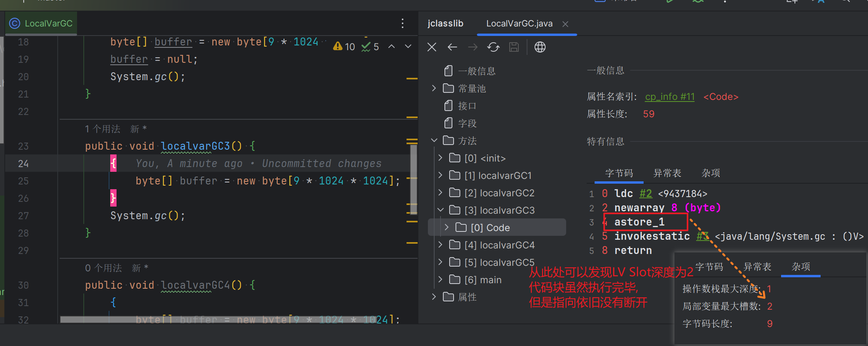Select the 一般信息 tree node
The width and height of the screenshot is (868, 346).
point(470,71)
